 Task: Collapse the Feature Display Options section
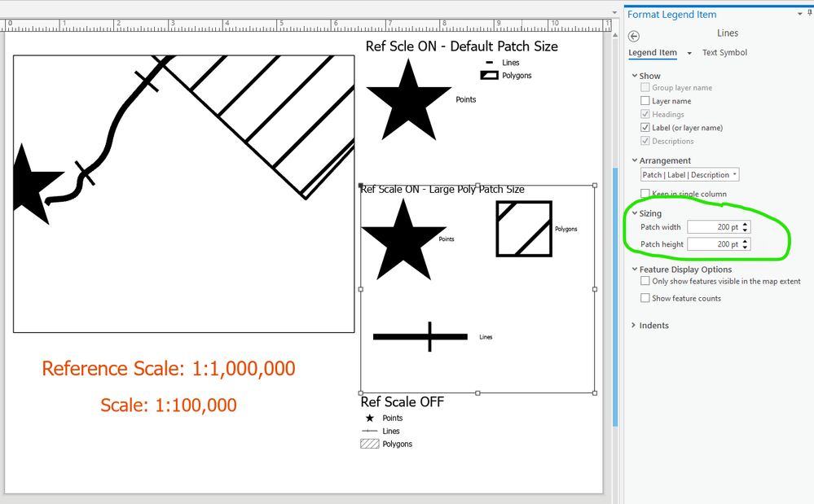click(x=635, y=270)
